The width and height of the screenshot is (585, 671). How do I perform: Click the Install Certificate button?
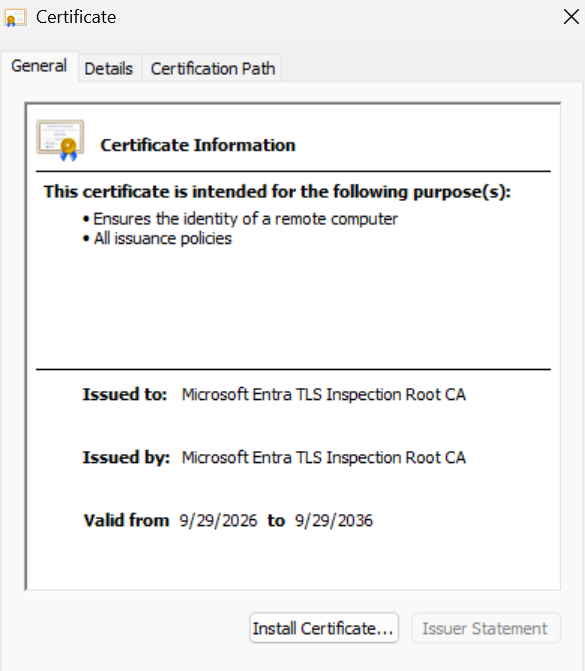tap(324, 628)
